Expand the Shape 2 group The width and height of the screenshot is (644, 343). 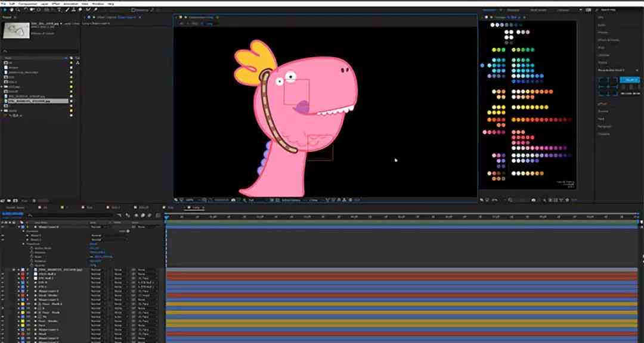click(27, 235)
